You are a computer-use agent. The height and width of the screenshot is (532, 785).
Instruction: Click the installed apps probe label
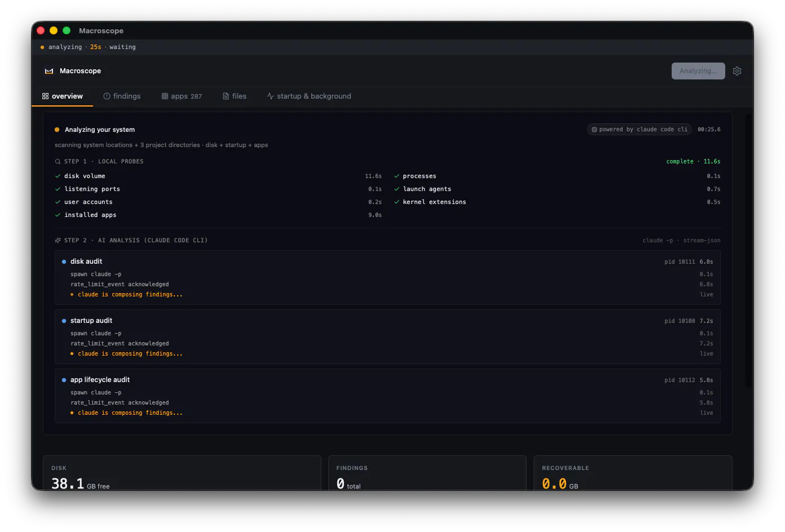point(90,215)
